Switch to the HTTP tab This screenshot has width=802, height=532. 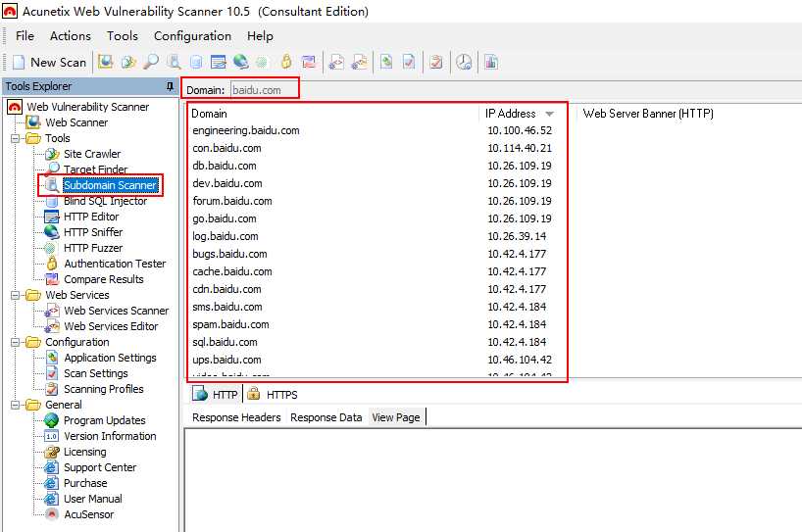(216, 395)
